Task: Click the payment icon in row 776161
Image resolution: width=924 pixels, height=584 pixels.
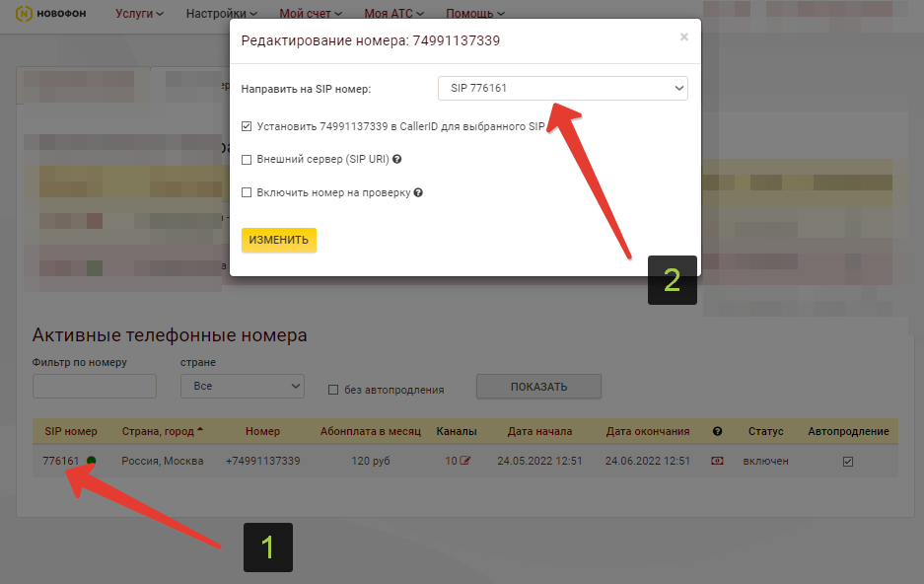Action: point(717,461)
